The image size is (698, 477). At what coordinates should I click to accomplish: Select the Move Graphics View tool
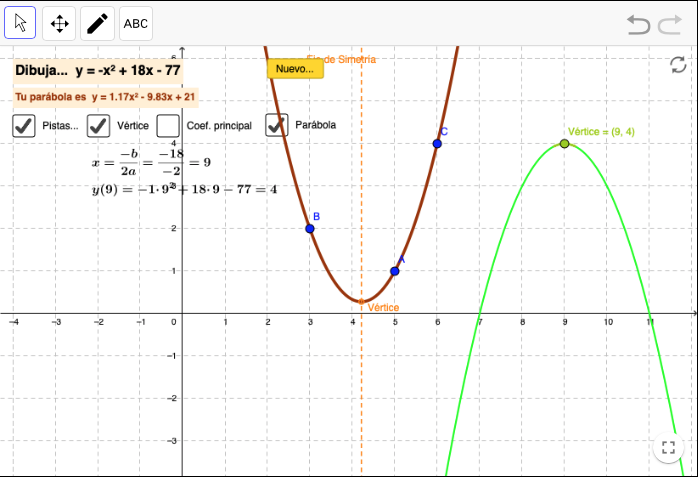point(59,23)
